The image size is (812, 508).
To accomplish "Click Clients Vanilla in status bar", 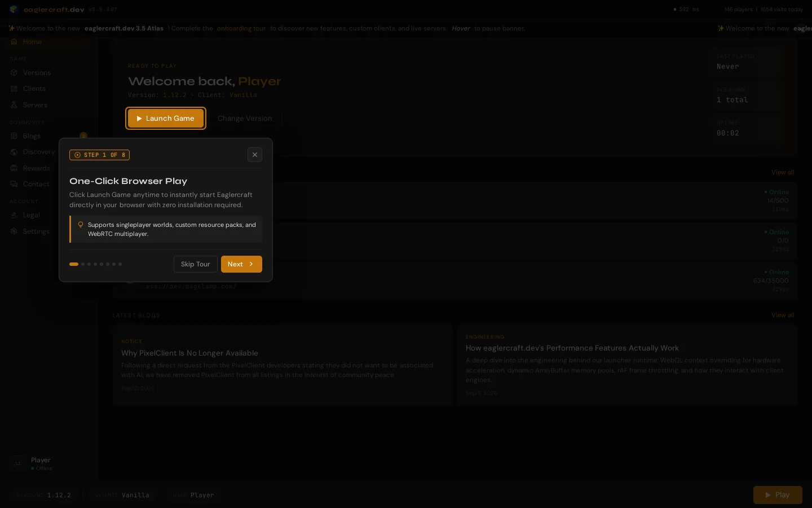I will coord(122,495).
